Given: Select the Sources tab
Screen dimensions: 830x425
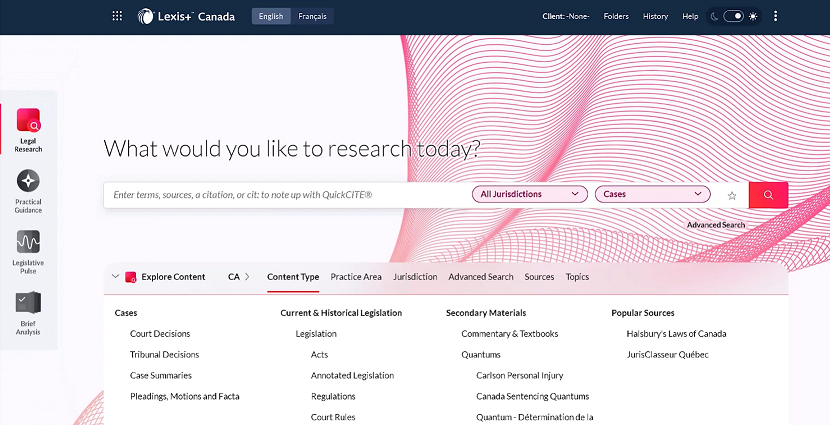Looking at the screenshot, I should 539,277.
